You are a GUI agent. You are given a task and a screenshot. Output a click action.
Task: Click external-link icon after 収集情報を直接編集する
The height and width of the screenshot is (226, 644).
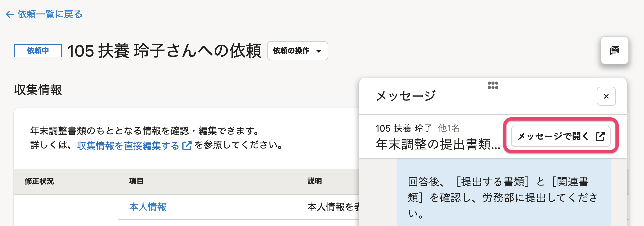pos(187,146)
